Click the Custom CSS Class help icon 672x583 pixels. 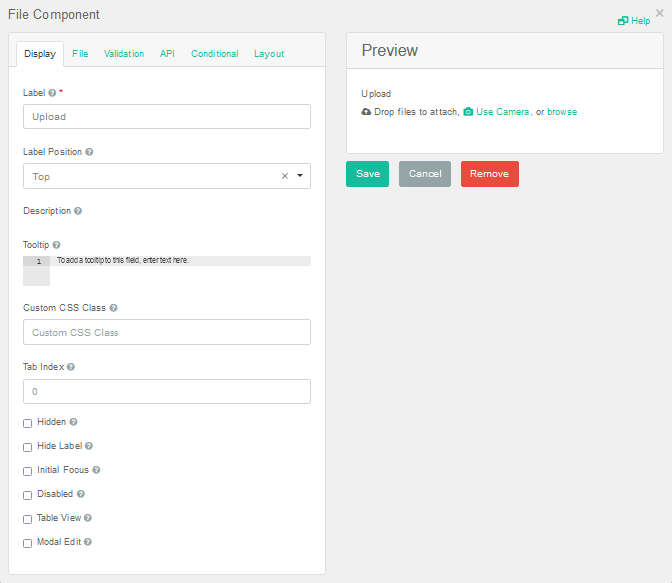tap(113, 308)
